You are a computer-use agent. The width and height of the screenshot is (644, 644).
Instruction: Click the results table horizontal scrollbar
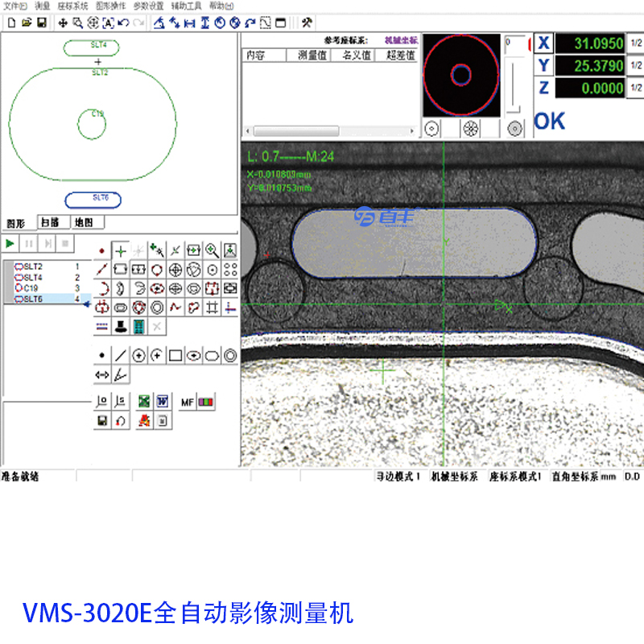click(x=330, y=130)
